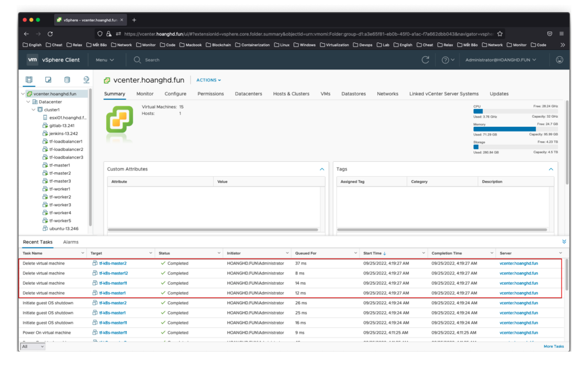
Task: Open the All tasks filter dropdown
Action: tap(33, 347)
